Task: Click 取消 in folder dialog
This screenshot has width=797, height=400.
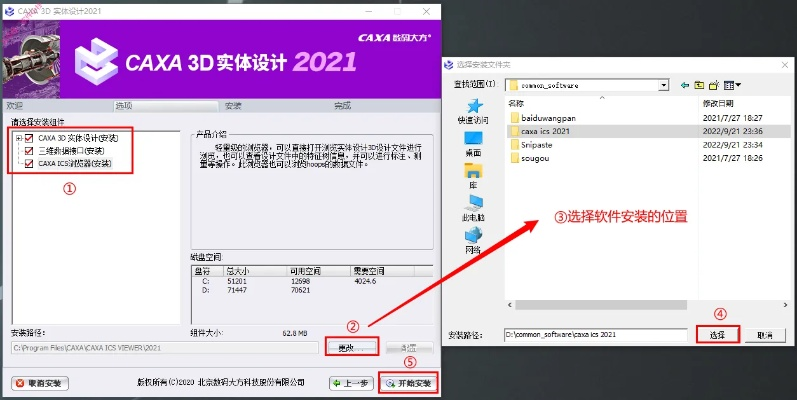Action: (764, 335)
